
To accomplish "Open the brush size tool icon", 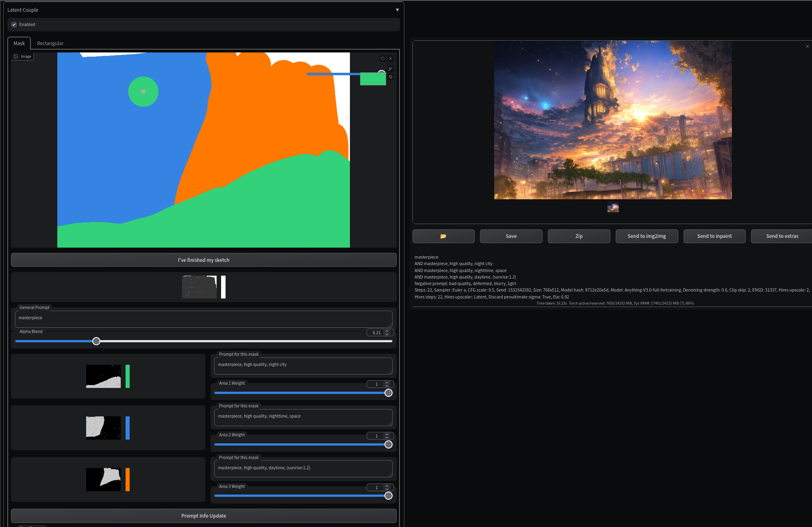I will tap(391, 69).
